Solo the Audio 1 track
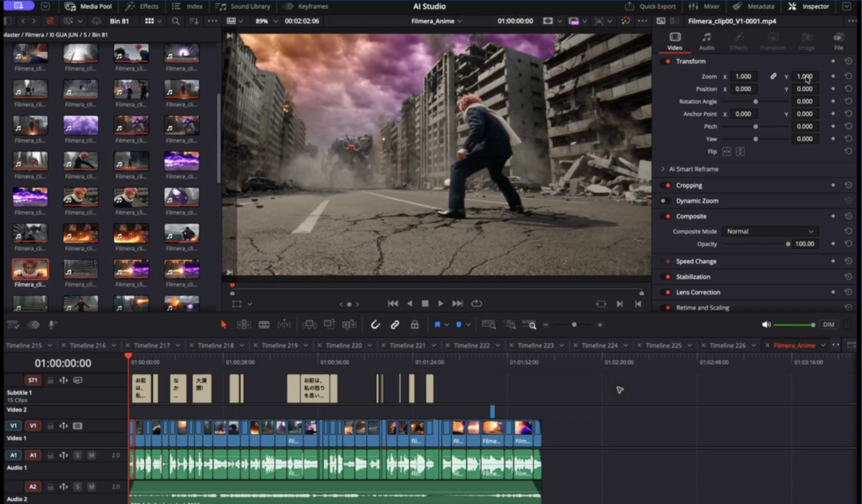Image resolution: width=862 pixels, height=504 pixels. tap(77, 456)
